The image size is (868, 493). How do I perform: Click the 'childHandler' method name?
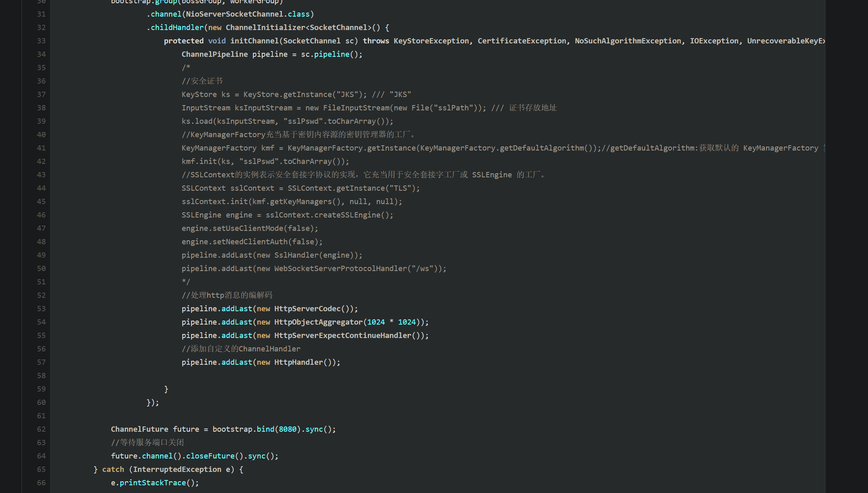(x=177, y=28)
